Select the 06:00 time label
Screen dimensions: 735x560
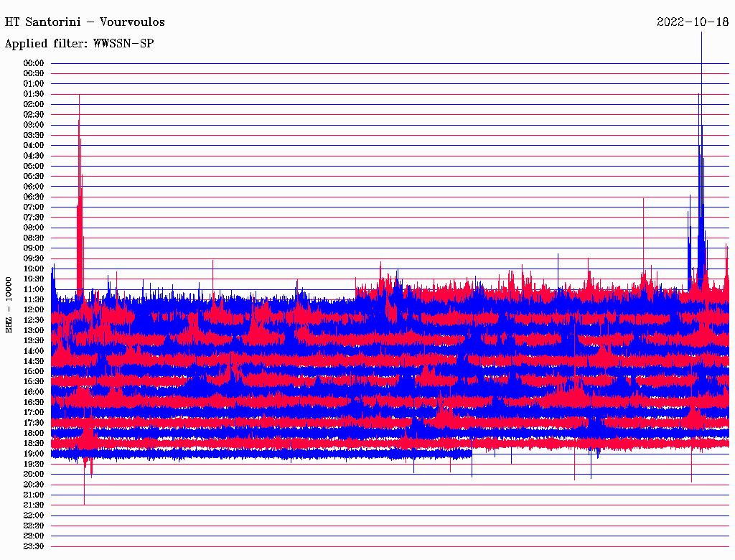[x=34, y=187]
